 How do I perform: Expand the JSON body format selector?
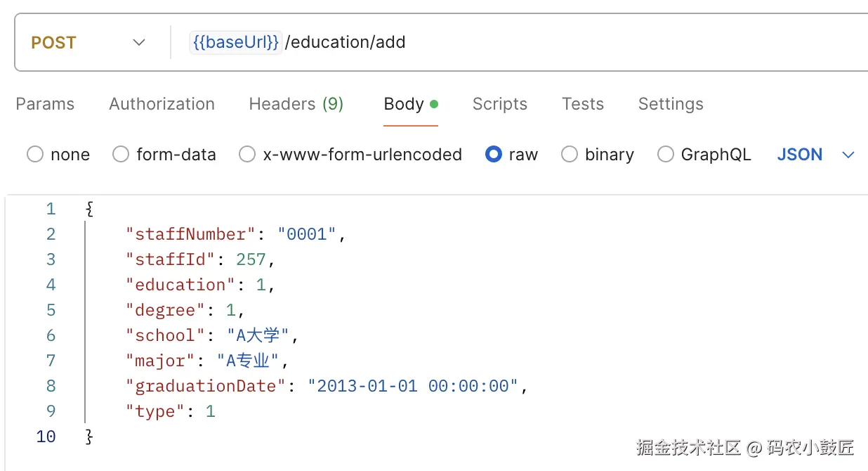[815, 155]
